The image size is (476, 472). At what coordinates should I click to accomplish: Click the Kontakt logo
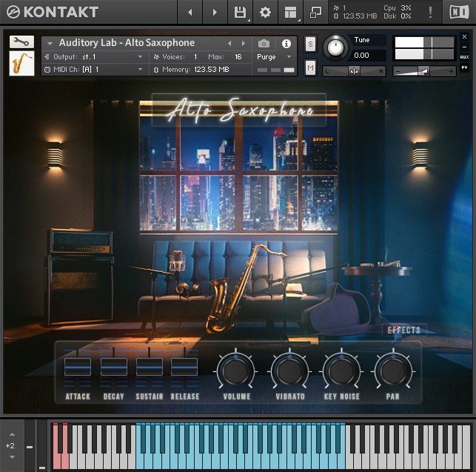click(53, 12)
